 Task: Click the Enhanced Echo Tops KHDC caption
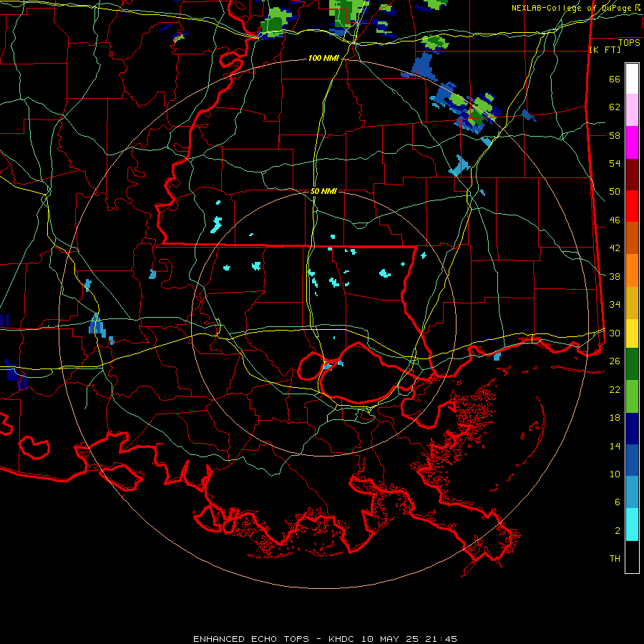[x=325, y=639]
